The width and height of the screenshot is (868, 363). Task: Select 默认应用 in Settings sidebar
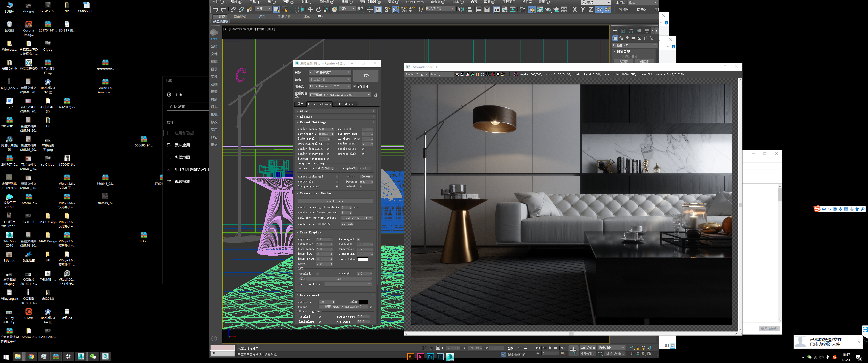click(182, 145)
